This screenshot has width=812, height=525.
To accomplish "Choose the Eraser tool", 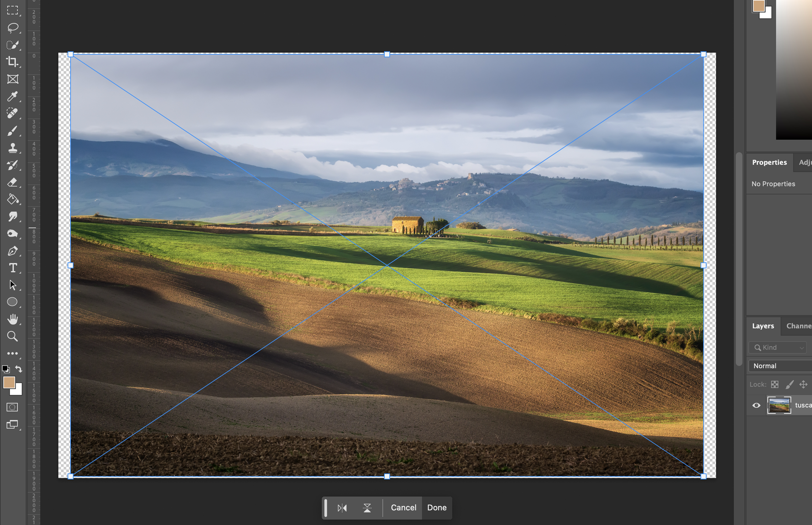I will (12, 182).
